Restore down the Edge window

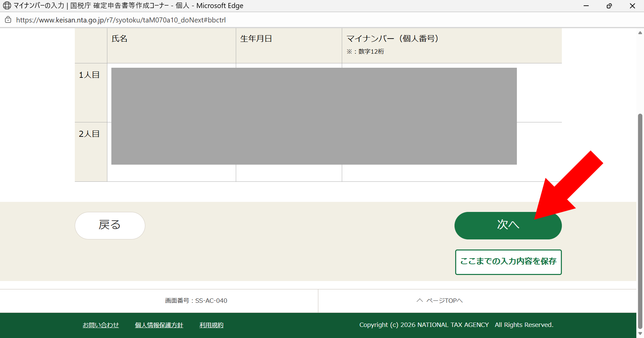609,6
